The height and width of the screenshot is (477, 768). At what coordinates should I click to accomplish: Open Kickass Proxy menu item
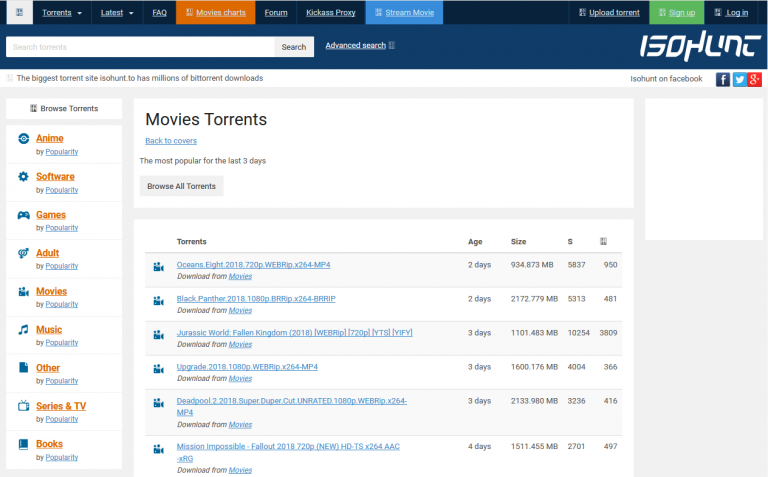click(x=331, y=12)
